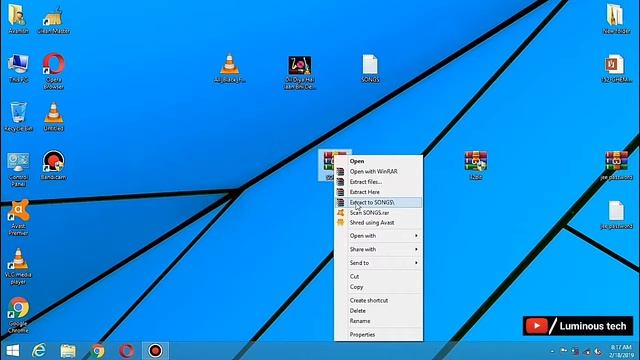Open Opera from the taskbar
The width and height of the screenshot is (640, 360).
coord(127,351)
